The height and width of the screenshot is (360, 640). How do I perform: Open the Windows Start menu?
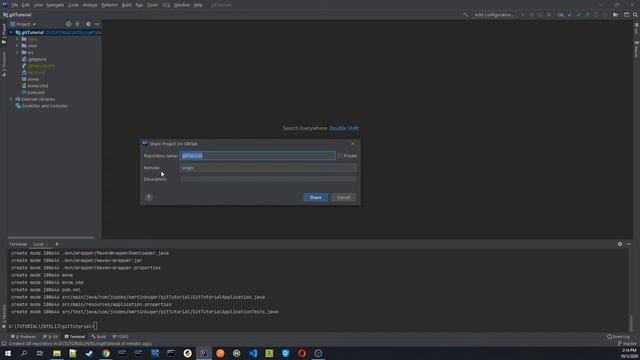[x=8, y=353]
